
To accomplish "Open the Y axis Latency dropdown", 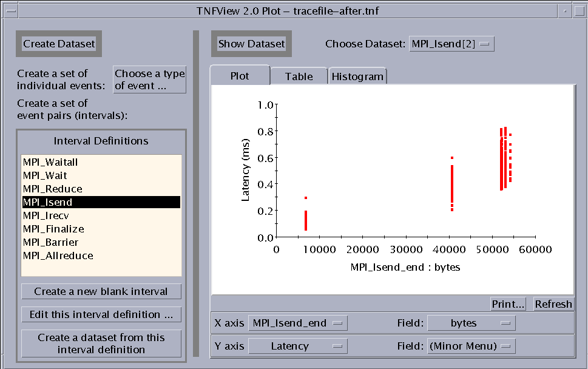I will click(x=298, y=346).
